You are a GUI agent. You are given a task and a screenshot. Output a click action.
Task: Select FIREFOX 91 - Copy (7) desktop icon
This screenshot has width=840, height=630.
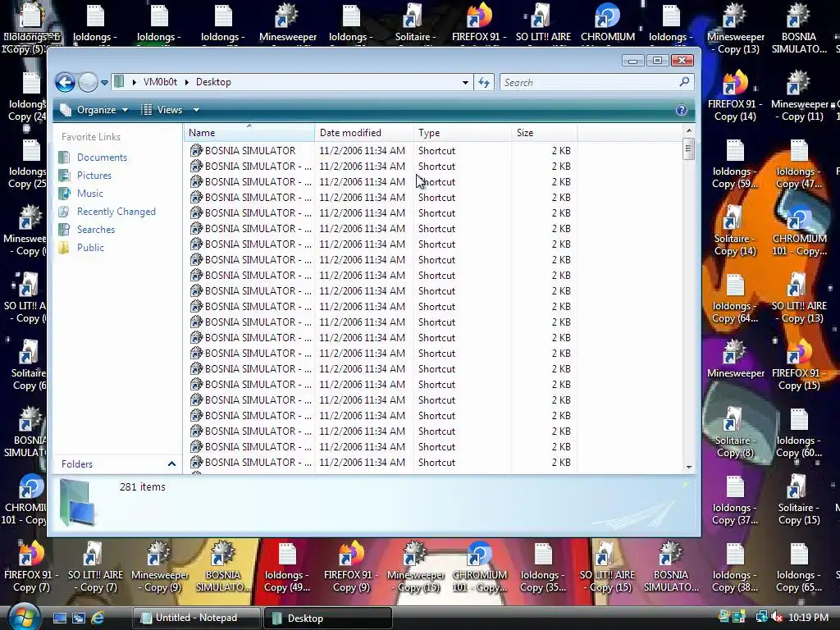[x=31, y=568]
